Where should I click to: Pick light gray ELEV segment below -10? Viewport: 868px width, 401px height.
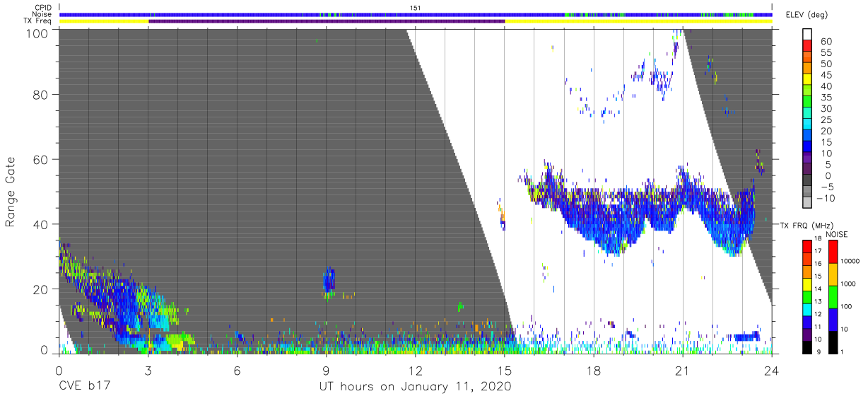(x=807, y=204)
